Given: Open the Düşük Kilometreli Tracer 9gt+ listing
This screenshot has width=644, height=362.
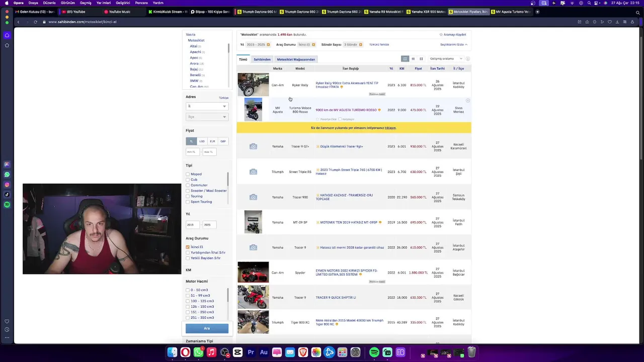Looking at the screenshot, I should pos(341,146).
